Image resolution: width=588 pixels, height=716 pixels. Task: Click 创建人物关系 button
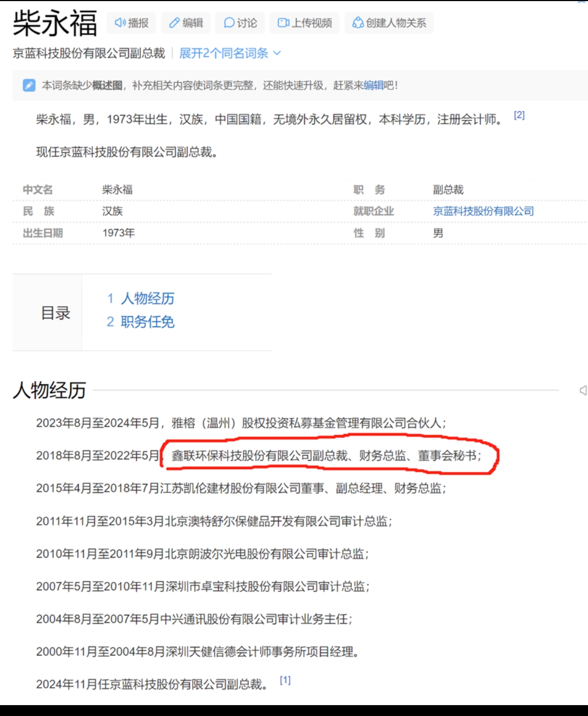(389, 23)
